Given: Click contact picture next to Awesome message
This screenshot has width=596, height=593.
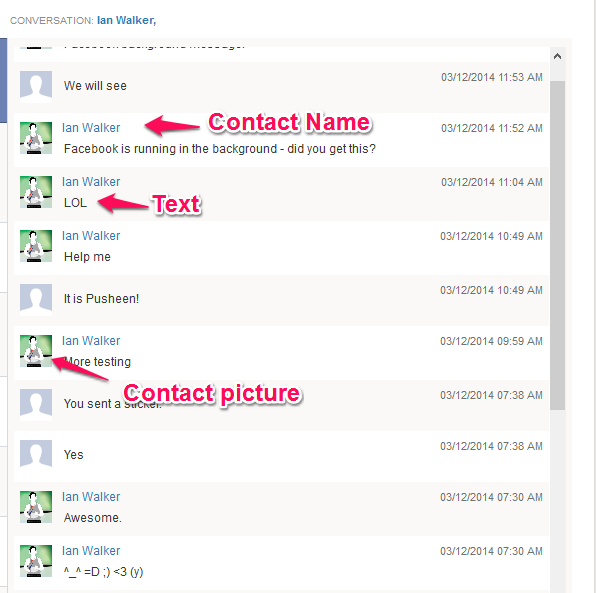Looking at the screenshot, I should pyautogui.click(x=36, y=507).
